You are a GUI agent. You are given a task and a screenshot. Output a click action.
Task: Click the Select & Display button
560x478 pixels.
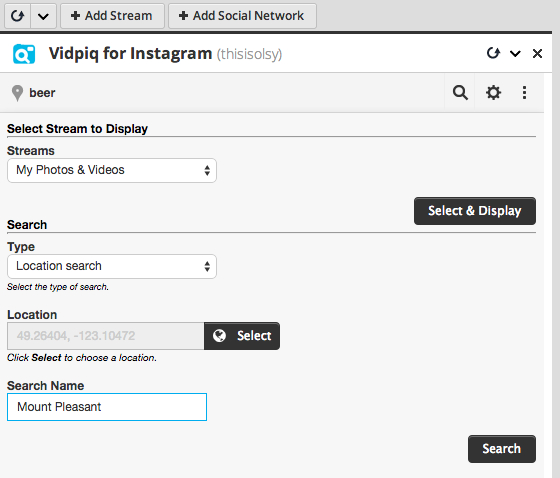point(475,211)
